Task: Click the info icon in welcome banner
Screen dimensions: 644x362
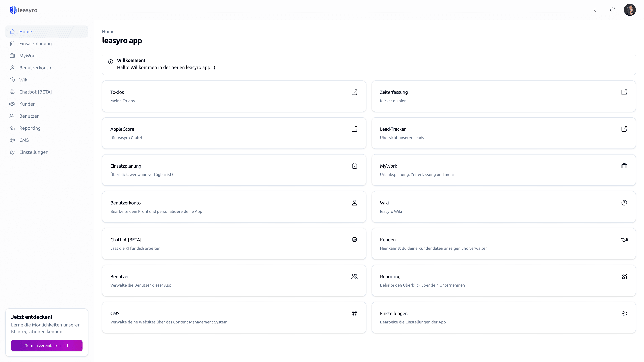Action: point(111,62)
